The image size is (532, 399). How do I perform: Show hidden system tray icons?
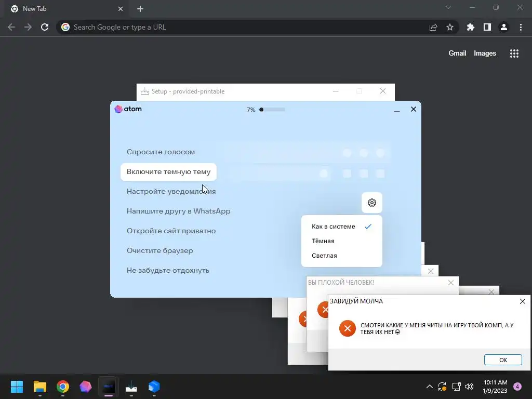click(x=429, y=387)
